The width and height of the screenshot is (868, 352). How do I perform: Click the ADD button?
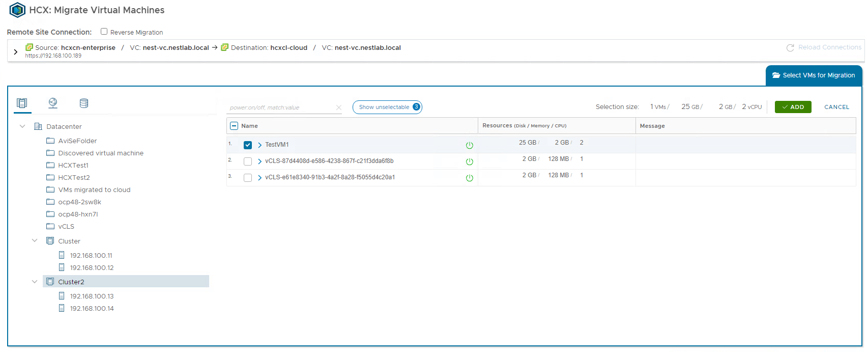pos(793,107)
